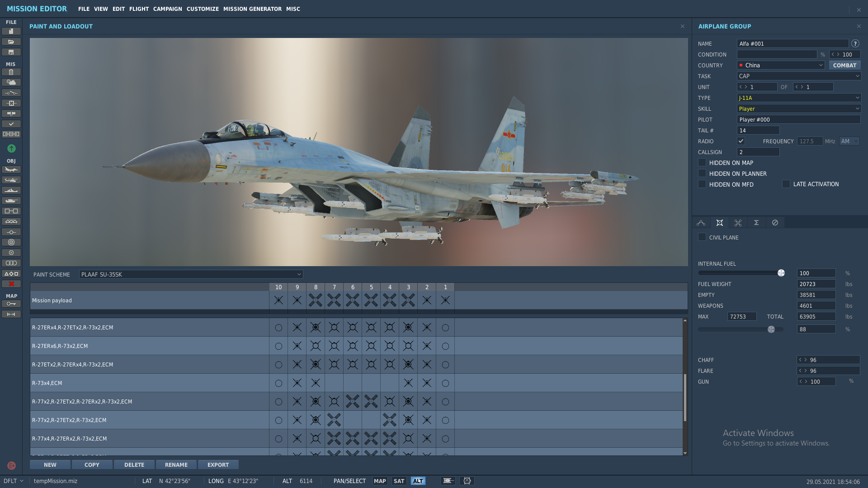868x488 pixels.
Task: Enable the HIDDEN ON MAP checkbox
Action: click(702, 163)
